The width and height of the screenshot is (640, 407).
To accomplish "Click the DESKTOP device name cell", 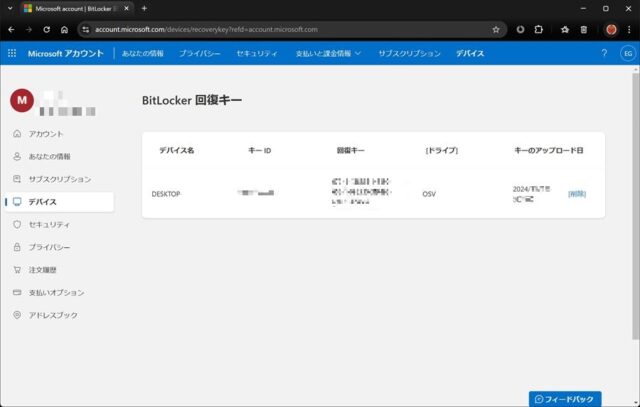I will pos(166,194).
